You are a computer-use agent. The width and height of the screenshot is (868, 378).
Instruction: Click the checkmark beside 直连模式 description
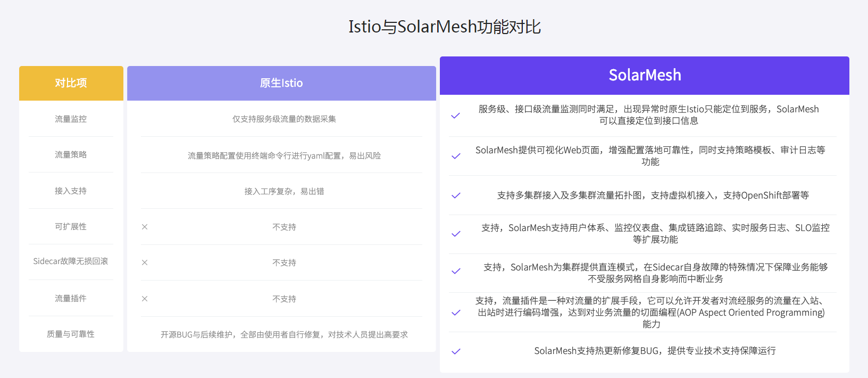click(456, 271)
